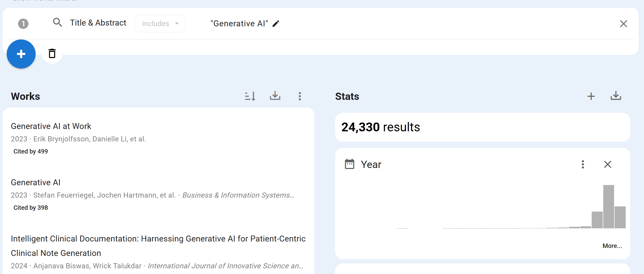Click the magnifier icon beside Title & Abstract
The width and height of the screenshot is (644, 274).
[57, 23]
